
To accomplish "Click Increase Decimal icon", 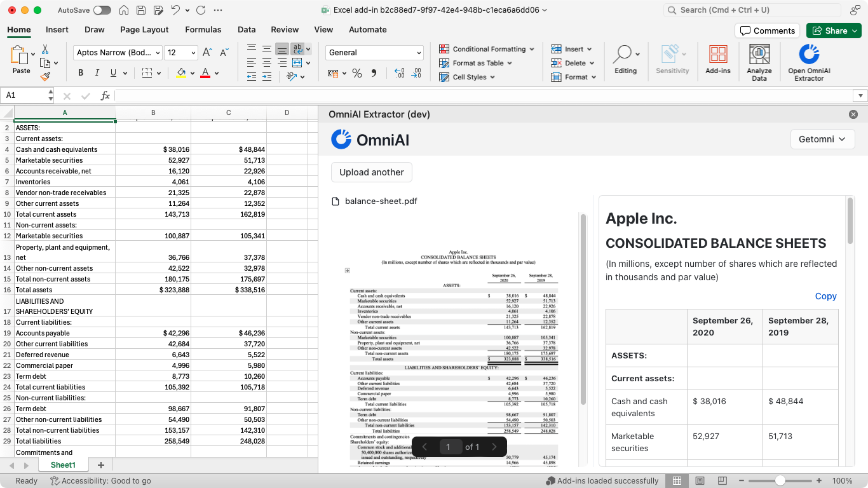I will pos(399,74).
